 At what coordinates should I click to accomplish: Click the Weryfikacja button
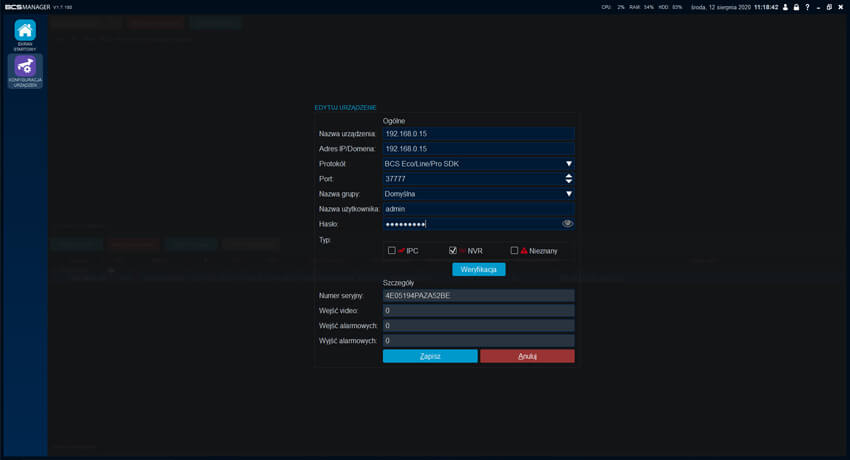pos(479,270)
